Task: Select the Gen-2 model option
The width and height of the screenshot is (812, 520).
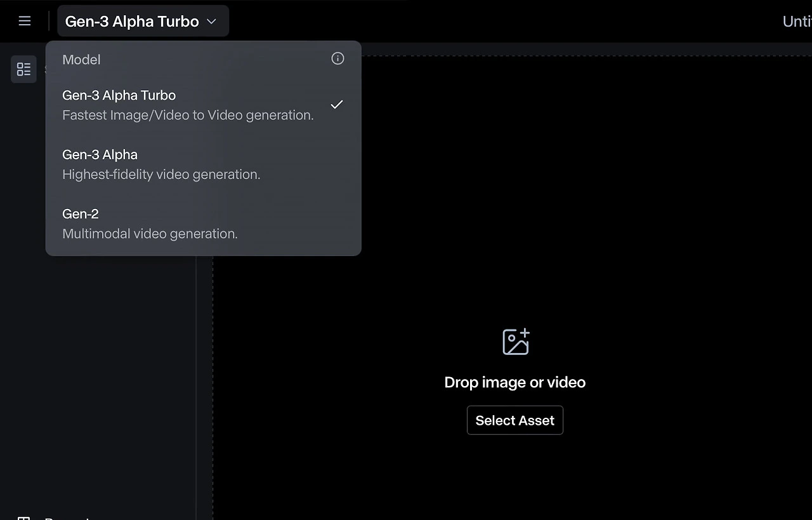Action: (81, 214)
